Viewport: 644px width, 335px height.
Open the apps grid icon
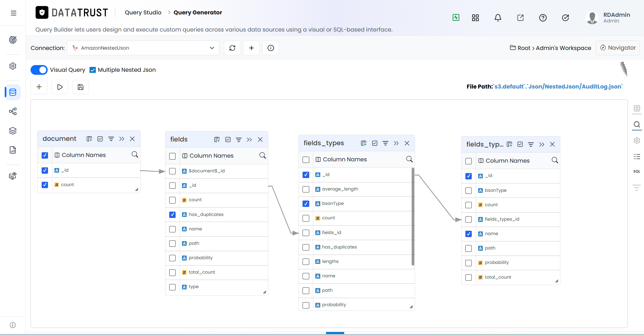tap(475, 18)
